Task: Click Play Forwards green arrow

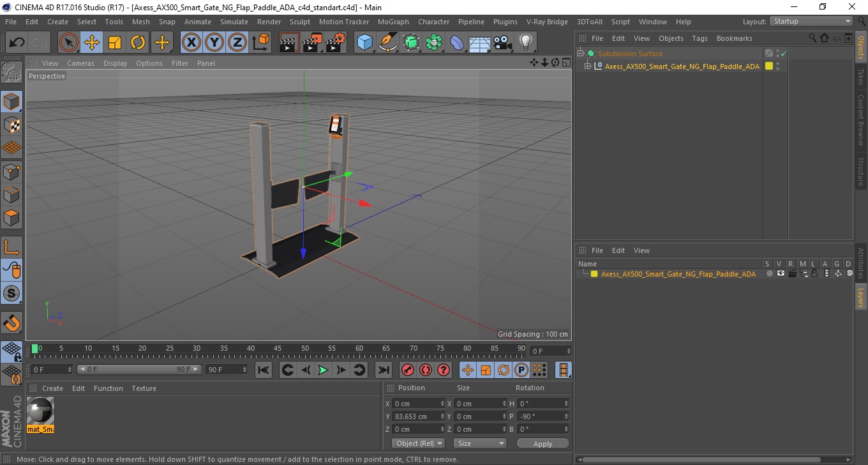Action: [x=324, y=370]
